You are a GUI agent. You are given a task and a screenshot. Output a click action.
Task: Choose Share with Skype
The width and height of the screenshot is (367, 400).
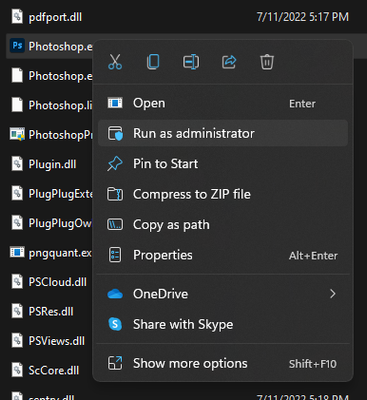click(x=223, y=324)
